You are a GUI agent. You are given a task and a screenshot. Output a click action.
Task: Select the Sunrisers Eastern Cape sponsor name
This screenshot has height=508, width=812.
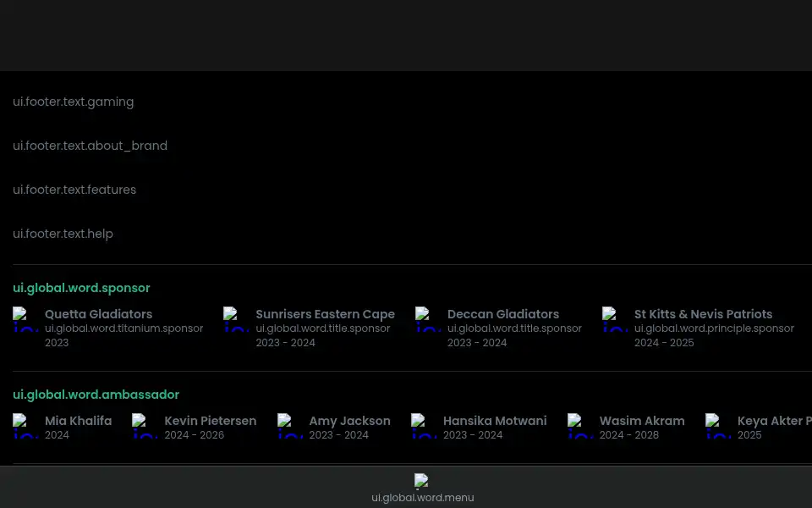click(325, 314)
